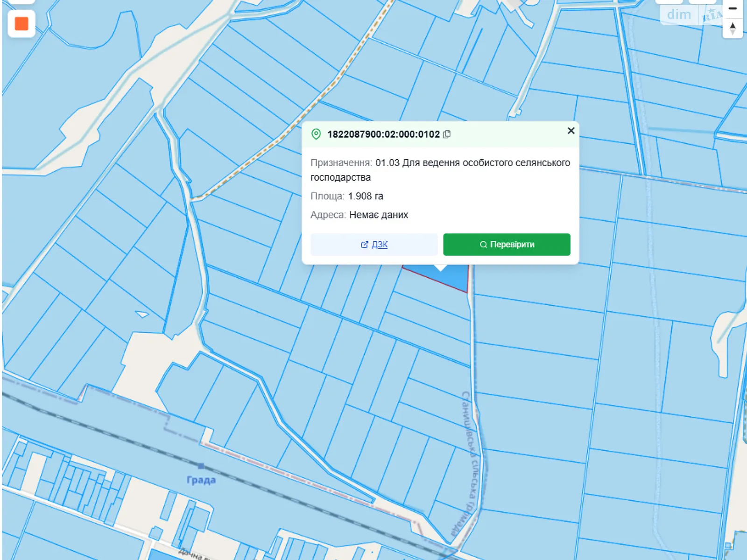Select the tiny triangular parcel on the left
The image size is (747, 560).
coord(142,314)
